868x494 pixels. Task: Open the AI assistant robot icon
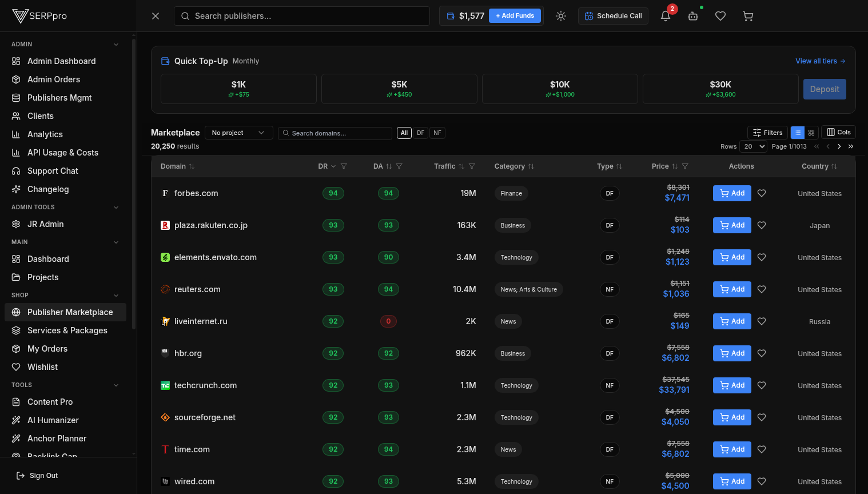693,16
